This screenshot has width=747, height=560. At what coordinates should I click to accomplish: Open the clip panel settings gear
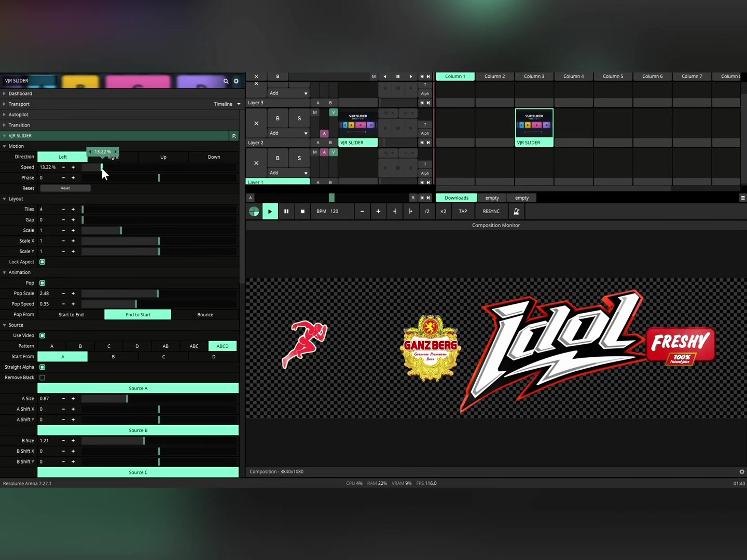tap(236, 81)
